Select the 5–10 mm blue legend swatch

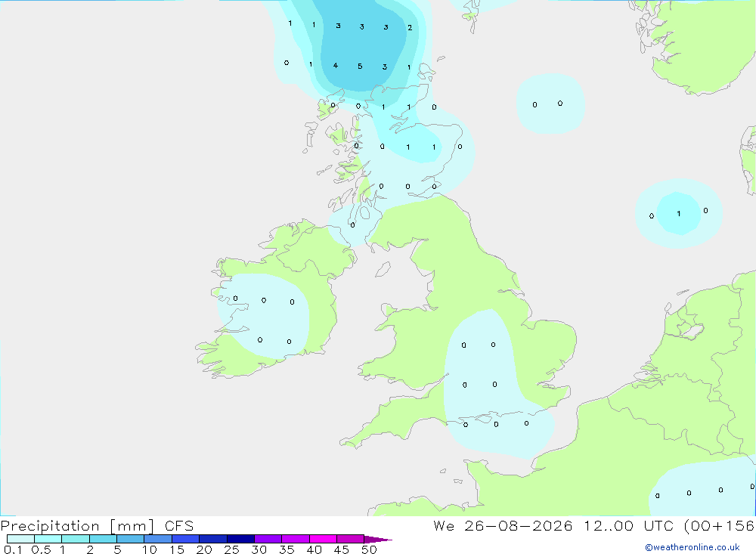(131, 539)
